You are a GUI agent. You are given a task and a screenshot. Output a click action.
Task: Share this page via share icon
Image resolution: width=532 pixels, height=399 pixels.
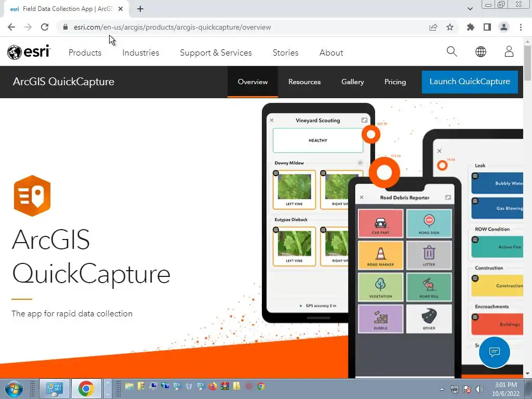pyautogui.click(x=433, y=27)
